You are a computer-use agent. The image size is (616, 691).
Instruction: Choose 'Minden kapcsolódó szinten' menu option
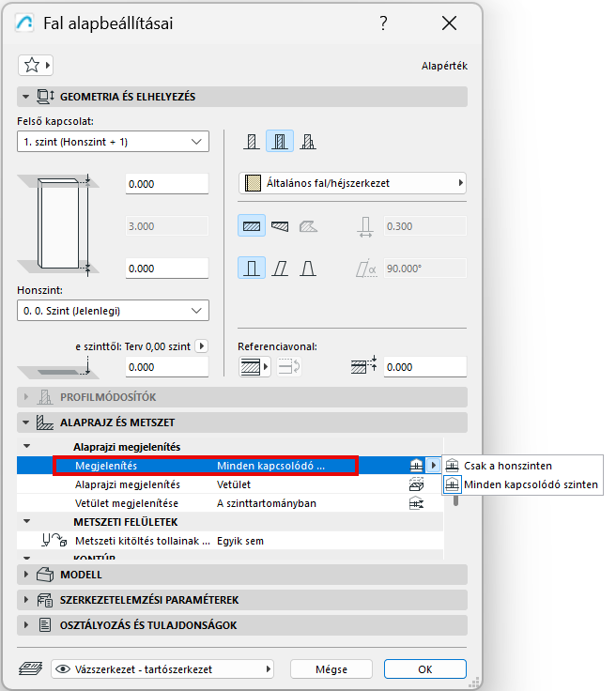tap(522, 484)
